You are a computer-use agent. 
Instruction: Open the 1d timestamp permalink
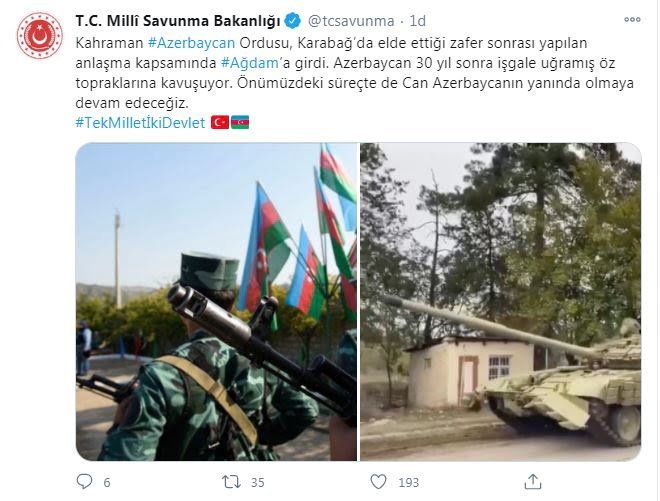point(418,21)
